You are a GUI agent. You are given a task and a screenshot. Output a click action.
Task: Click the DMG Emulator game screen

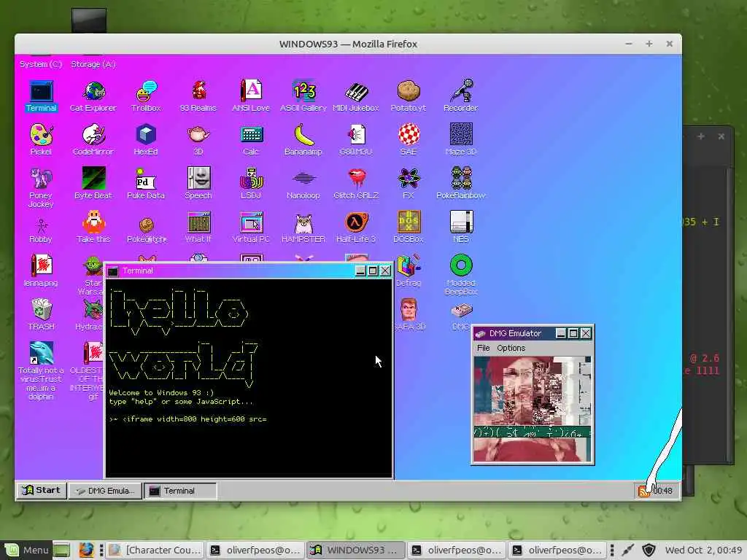533,409
